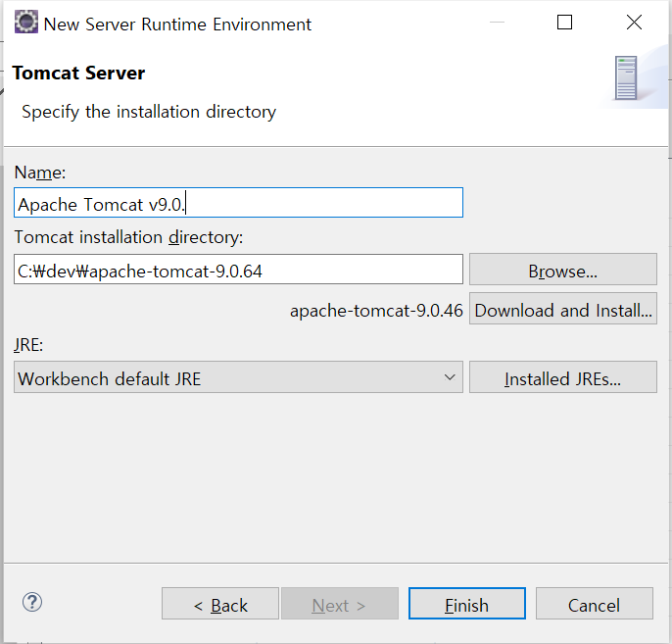Focus the Name text field
Viewport: 672px width, 644px height.
pyautogui.click(x=238, y=202)
